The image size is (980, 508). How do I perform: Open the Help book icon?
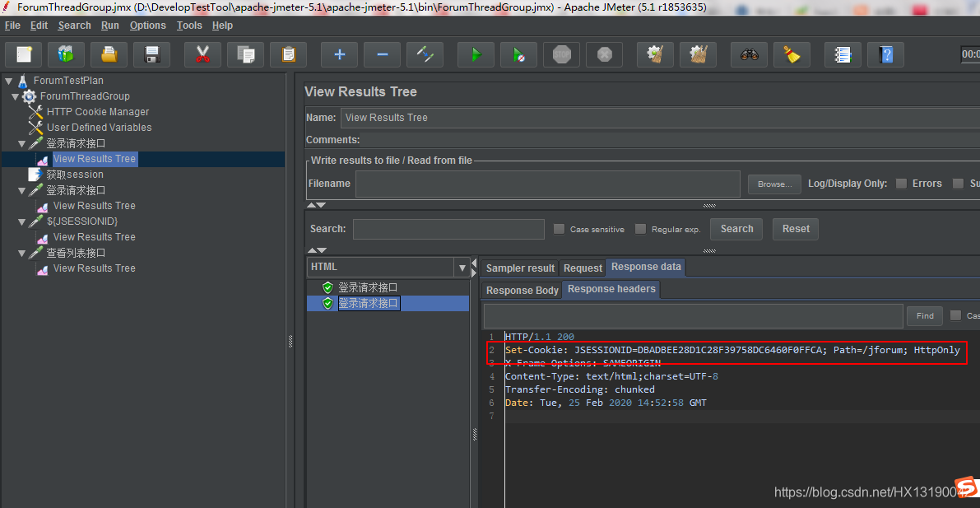coord(885,54)
